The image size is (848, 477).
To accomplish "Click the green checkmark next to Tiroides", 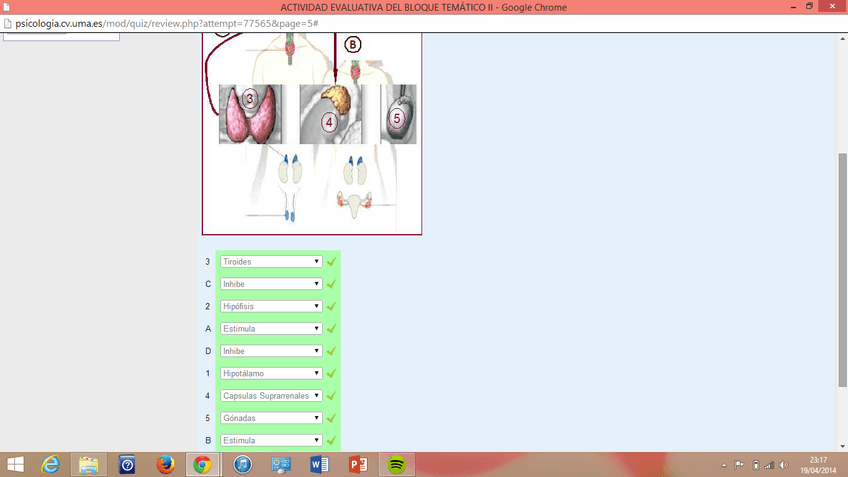I will click(332, 262).
